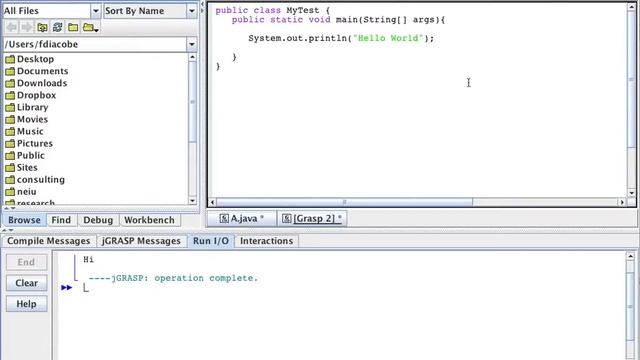640x360 pixels.
Task: Go back in the file browser
Action: point(11,27)
